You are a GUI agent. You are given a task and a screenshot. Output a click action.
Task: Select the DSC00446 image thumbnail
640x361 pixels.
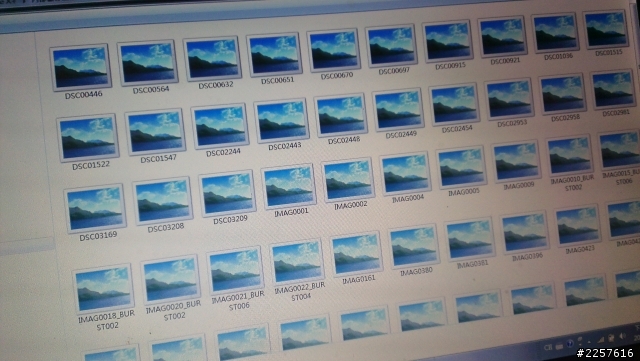pyautogui.click(x=80, y=67)
